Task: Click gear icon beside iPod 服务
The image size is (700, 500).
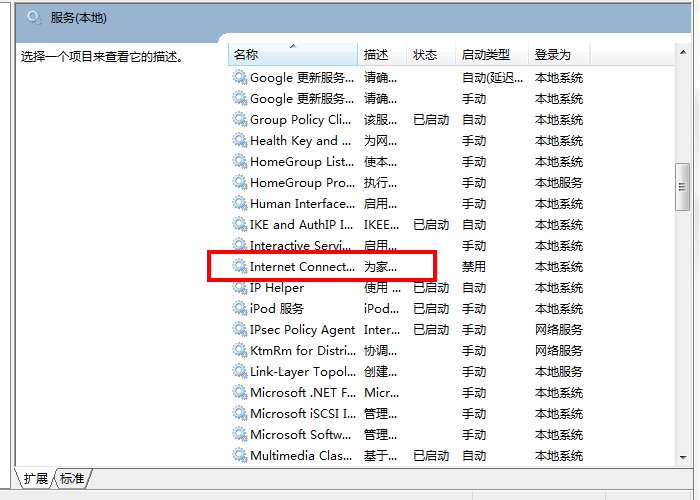Action: (240, 308)
